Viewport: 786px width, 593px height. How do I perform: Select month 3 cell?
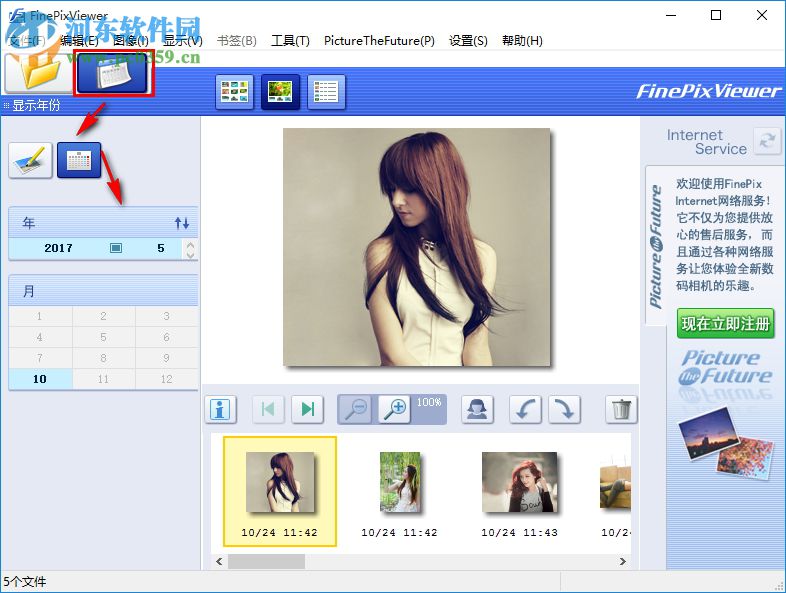[166, 316]
